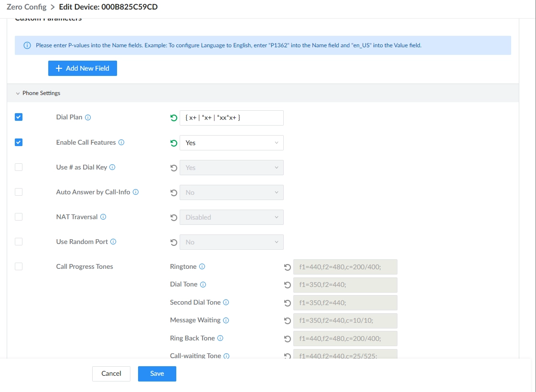The width and height of the screenshot is (536, 392).
Task: Click Add New Field button
Action: [82, 68]
